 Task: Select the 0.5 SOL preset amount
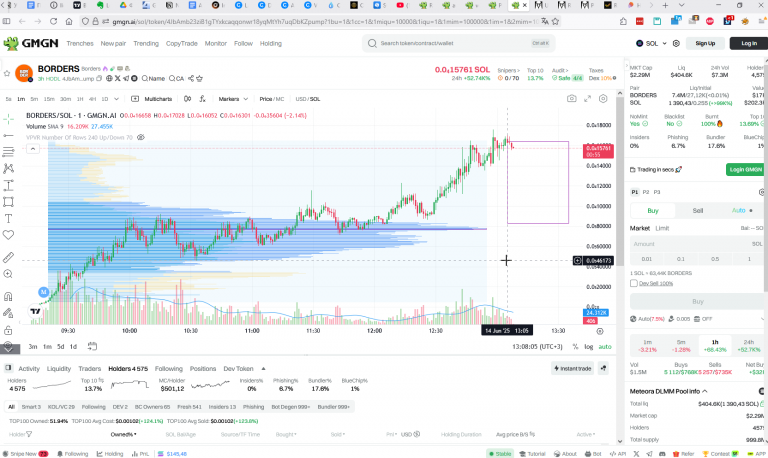click(715, 259)
